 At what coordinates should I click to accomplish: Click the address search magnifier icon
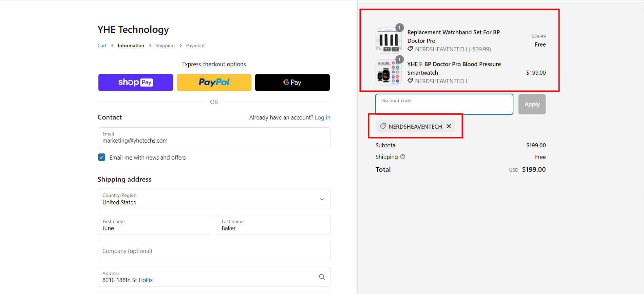[x=322, y=277]
